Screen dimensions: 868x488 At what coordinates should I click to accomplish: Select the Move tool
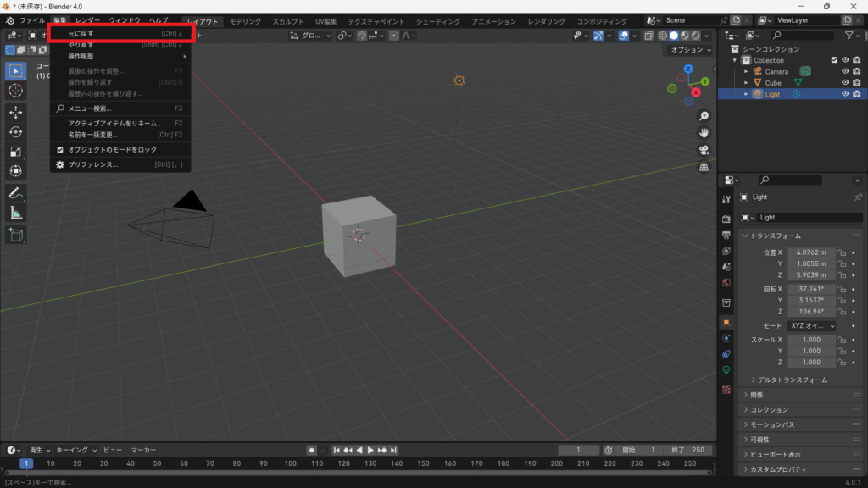[x=15, y=113]
